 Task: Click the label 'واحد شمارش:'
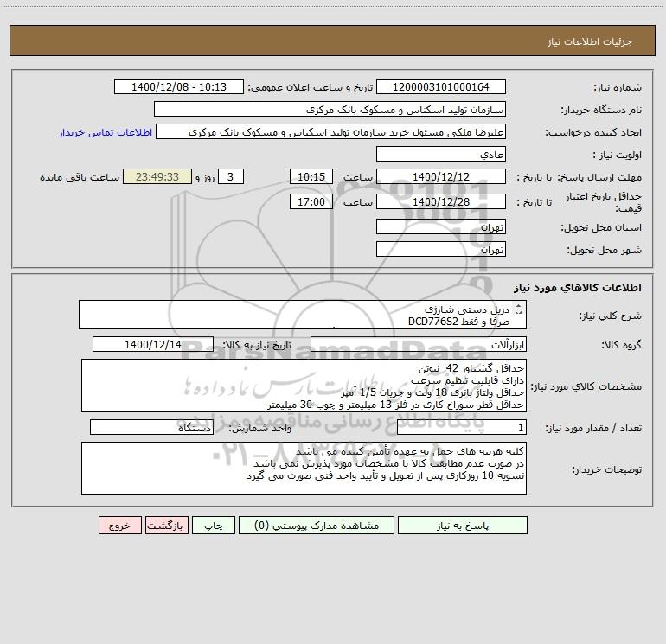pyautogui.click(x=260, y=428)
